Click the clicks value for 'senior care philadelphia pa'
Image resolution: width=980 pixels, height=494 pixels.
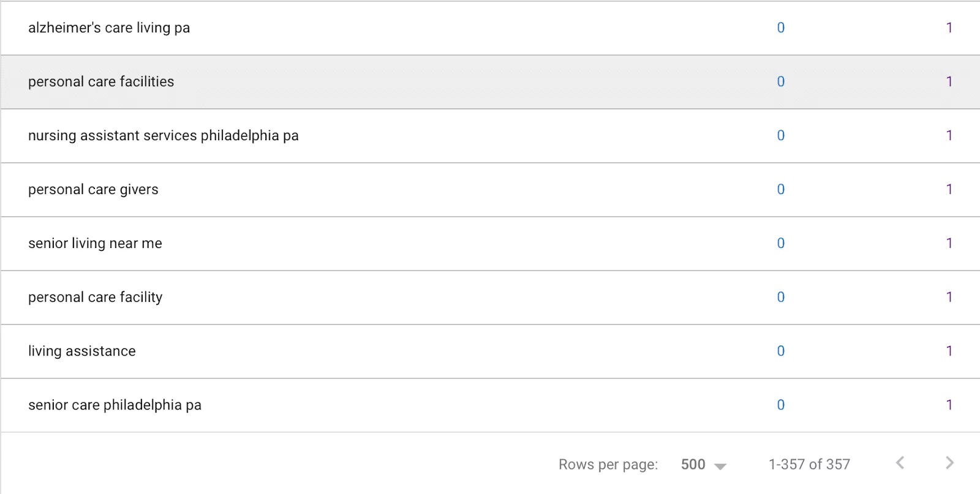[780, 405]
